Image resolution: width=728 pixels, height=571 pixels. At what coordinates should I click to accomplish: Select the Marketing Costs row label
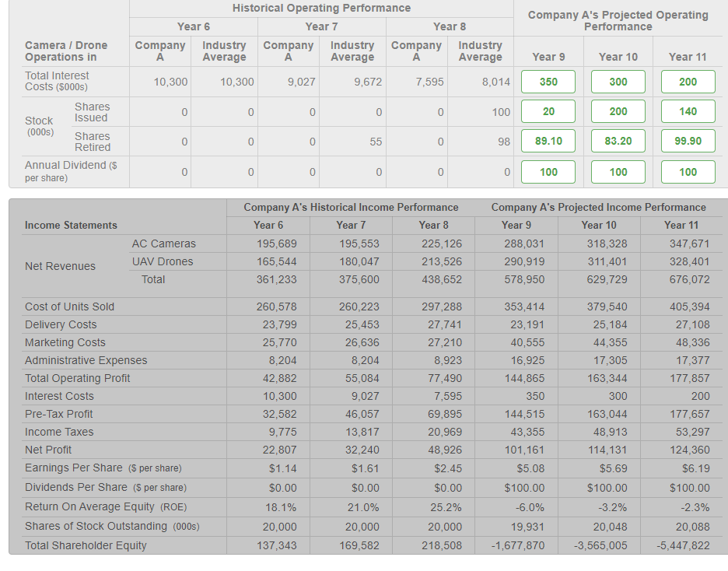click(x=65, y=342)
